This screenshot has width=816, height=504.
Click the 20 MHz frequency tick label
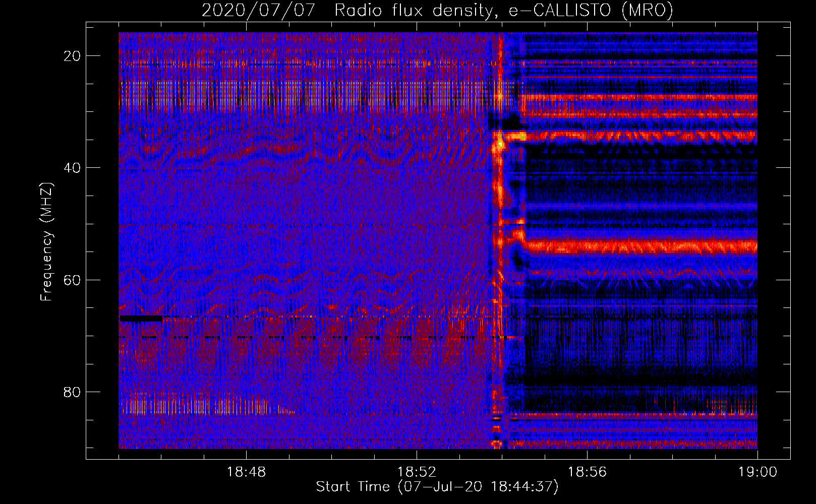72,56
